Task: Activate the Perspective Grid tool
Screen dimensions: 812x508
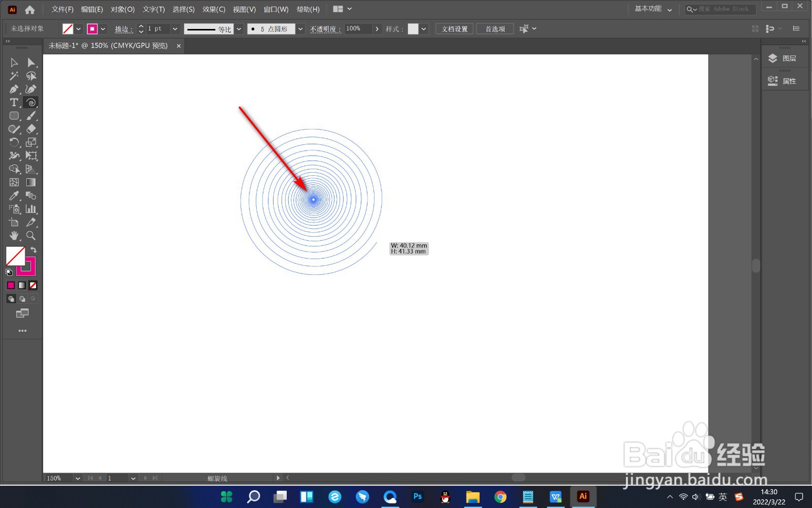Action: (x=31, y=169)
